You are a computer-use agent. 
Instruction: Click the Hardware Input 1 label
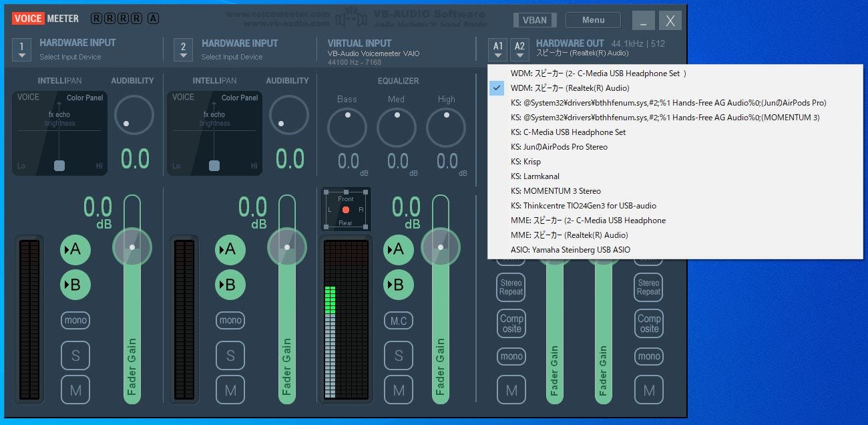point(77,43)
